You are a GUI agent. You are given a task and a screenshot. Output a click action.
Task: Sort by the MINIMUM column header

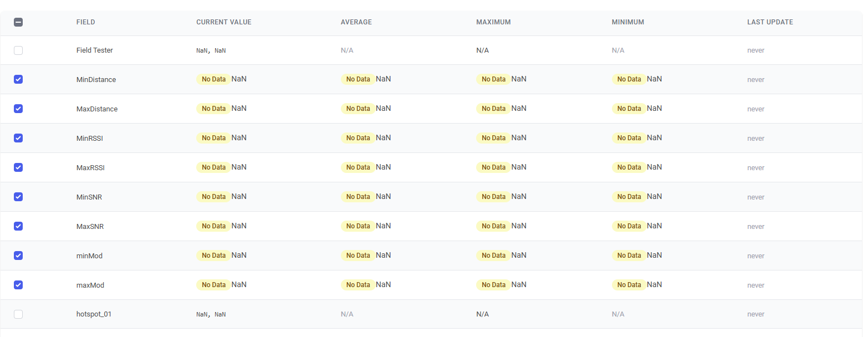tap(628, 22)
